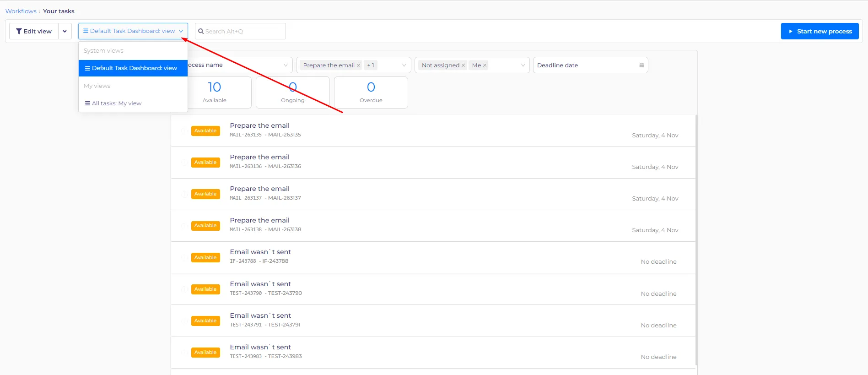
Task: Click Start new process button
Action: (x=819, y=31)
